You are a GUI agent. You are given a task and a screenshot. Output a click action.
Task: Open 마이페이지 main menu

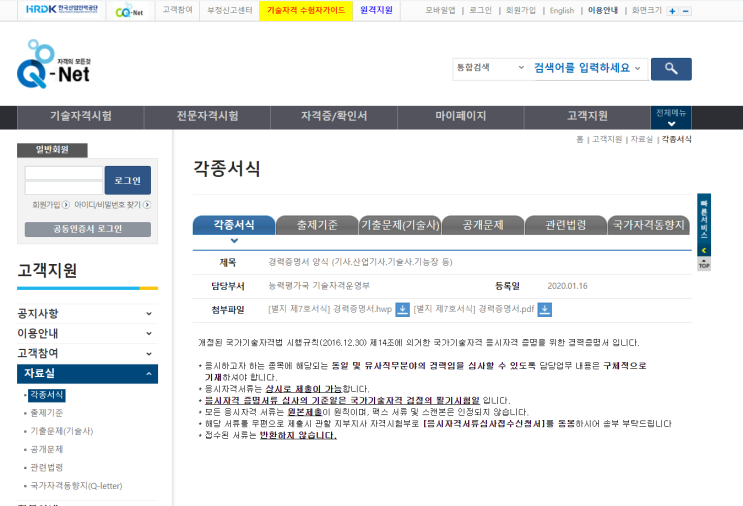461,116
